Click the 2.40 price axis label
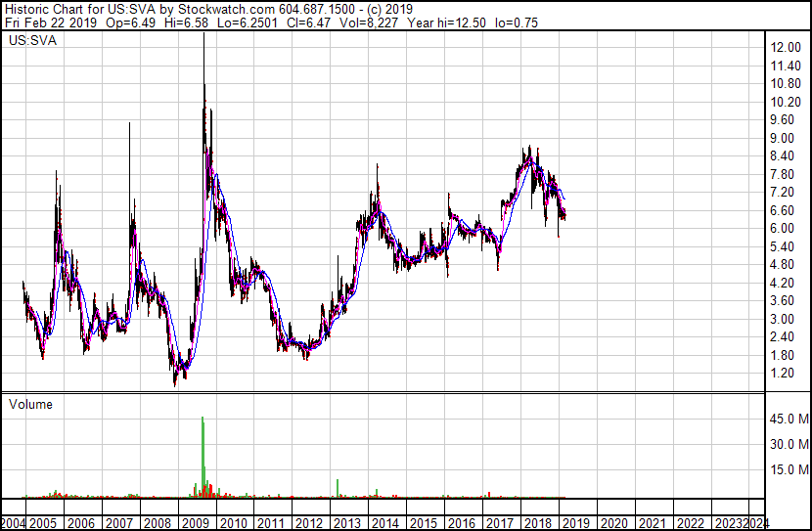Viewport: 812px width, 531px height. pyautogui.click(x=782, y=337)
